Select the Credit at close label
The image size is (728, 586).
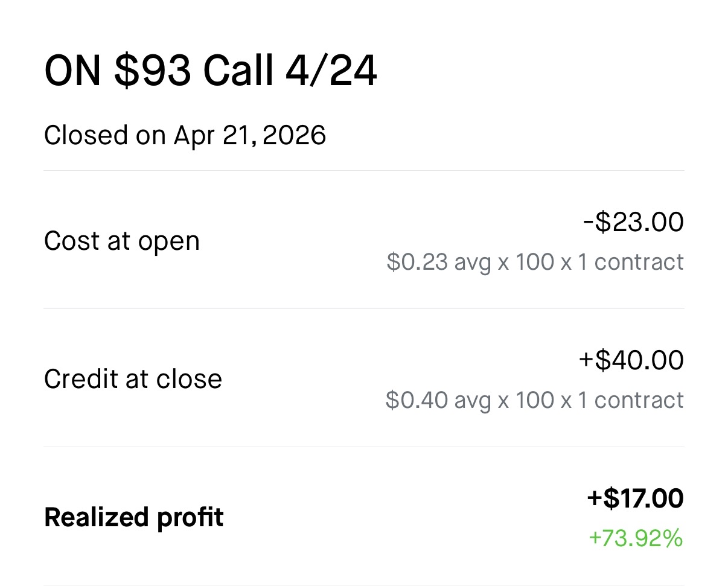133,379
